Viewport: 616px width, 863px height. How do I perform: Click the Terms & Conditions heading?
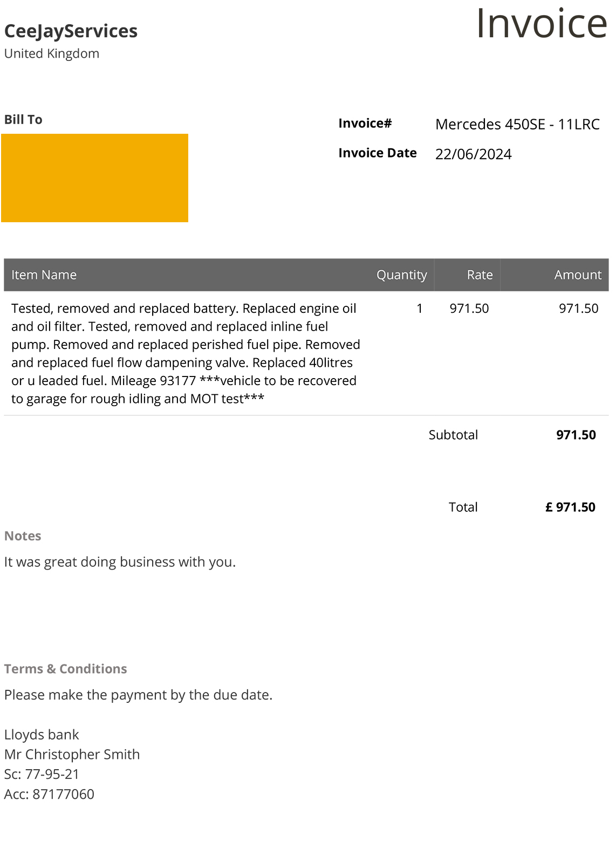65,669
